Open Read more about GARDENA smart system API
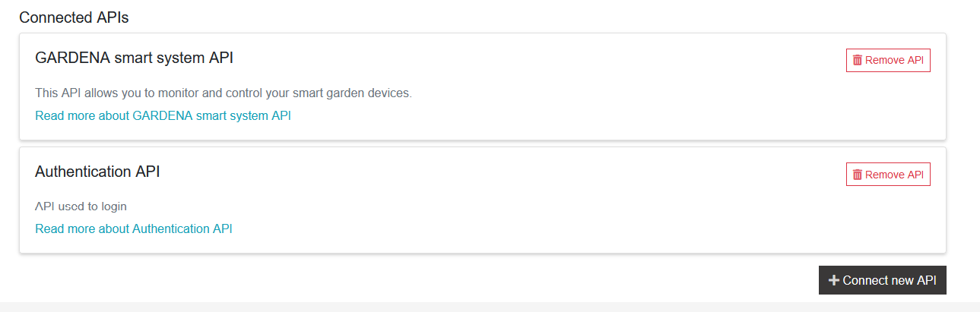The width and height of the screenshot is (980, 312). pos(163,115)
